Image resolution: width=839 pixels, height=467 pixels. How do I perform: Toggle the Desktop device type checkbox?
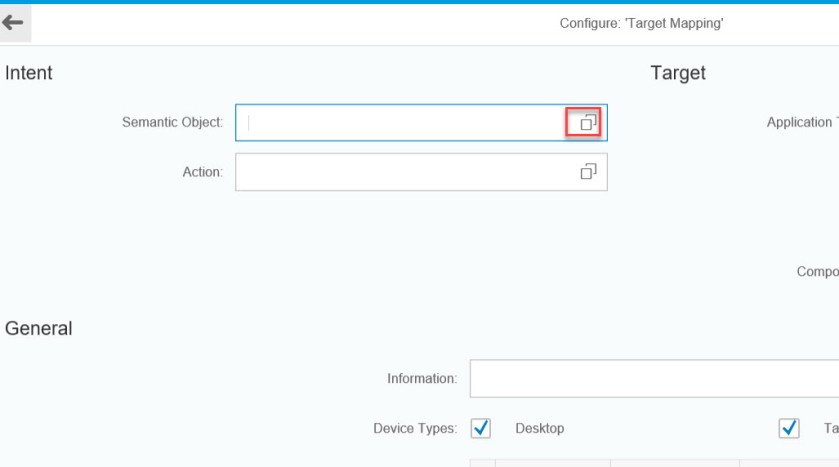pos(480,428)
